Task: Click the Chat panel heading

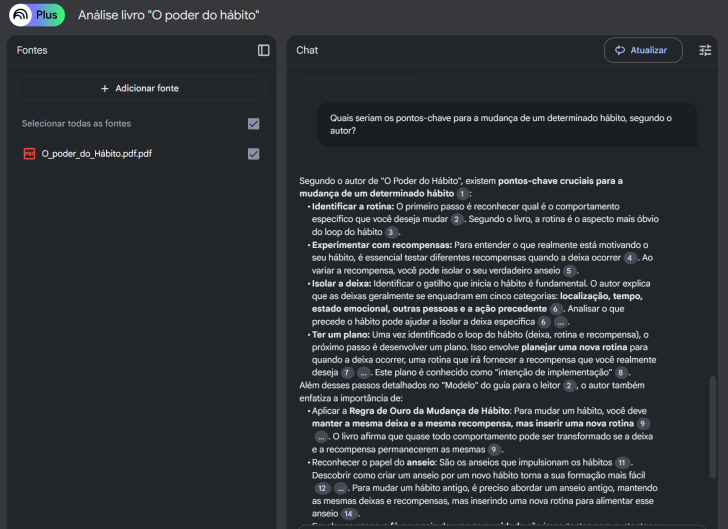Action: click(x=307, y=50)
